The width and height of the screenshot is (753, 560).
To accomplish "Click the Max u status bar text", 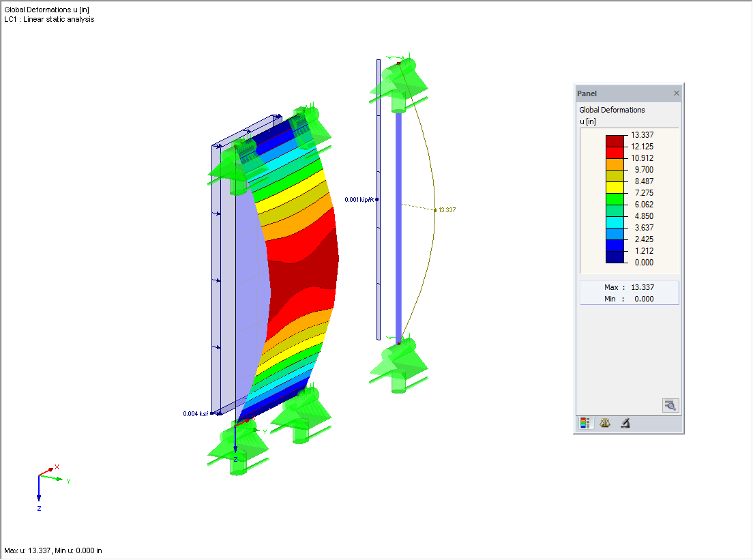I will click(51, 550).
